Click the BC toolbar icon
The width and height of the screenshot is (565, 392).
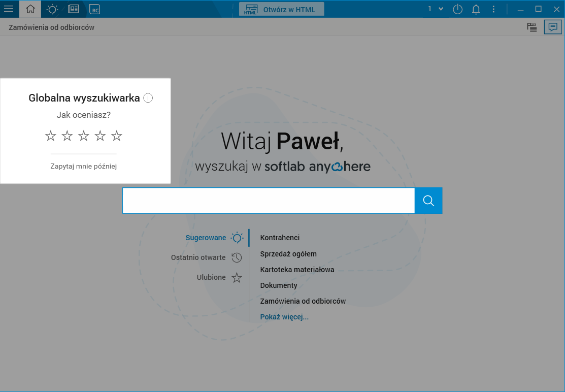[95, 10]
